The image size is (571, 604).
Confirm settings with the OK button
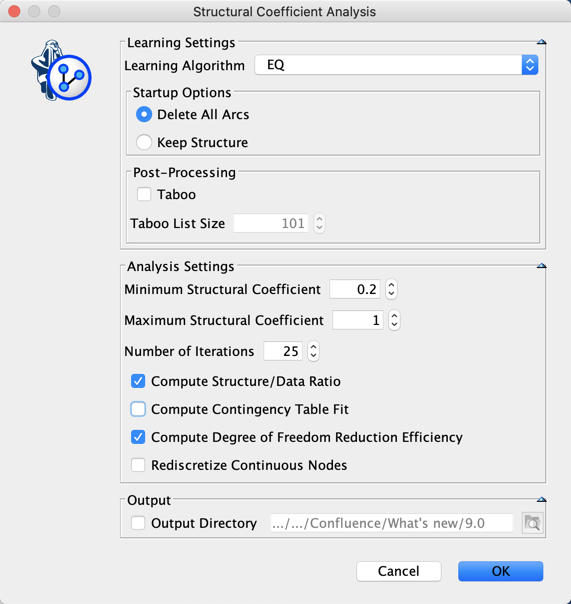pos(500,571)
